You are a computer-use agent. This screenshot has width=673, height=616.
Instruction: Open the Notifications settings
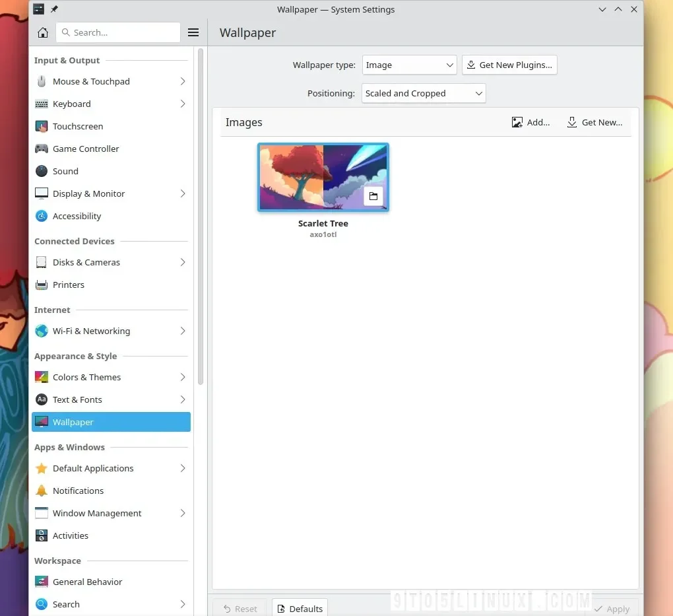[111, 491]
